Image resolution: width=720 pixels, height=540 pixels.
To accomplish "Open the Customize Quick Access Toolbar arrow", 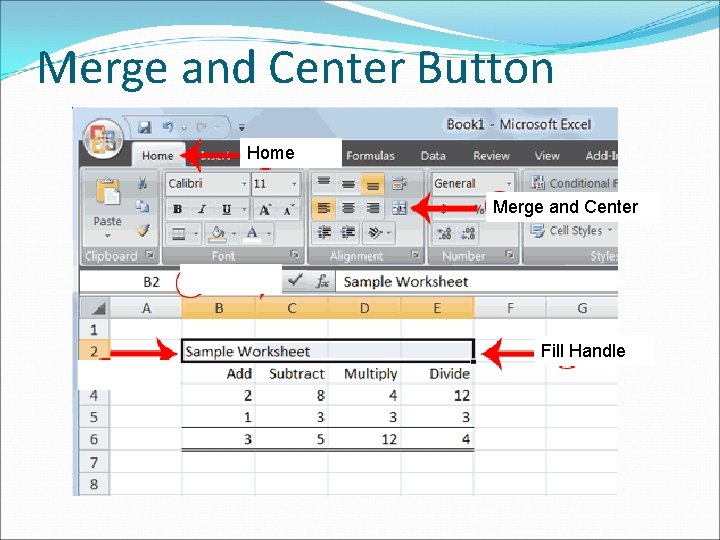I will [242, 128].
